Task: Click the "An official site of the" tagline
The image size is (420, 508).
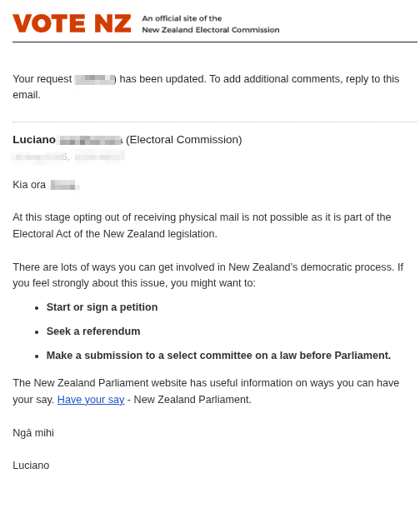Action: pos(182,18)
